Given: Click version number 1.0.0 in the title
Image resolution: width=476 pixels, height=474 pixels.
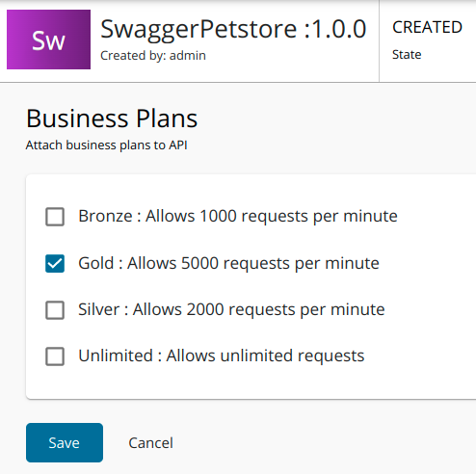Looking at the screenshot, I should click(x=339, y=29).
